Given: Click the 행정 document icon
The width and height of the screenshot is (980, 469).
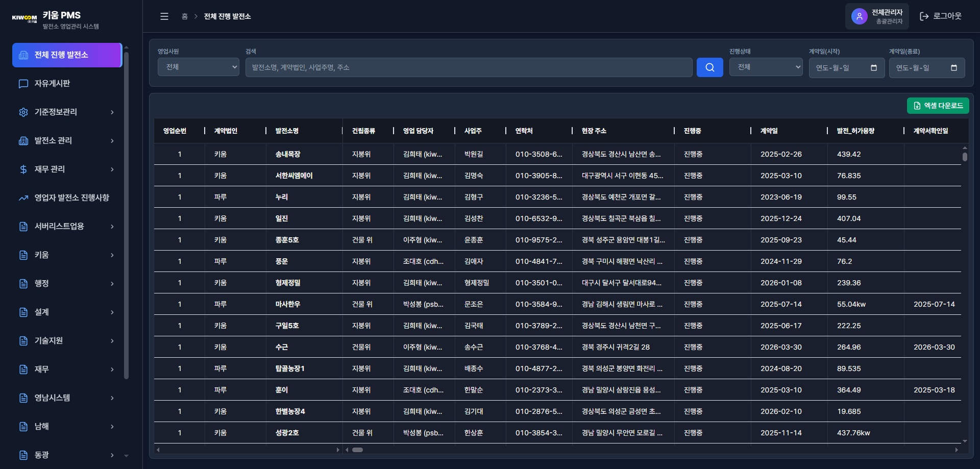Looking at the screenshot, I should tap(23, 284).
